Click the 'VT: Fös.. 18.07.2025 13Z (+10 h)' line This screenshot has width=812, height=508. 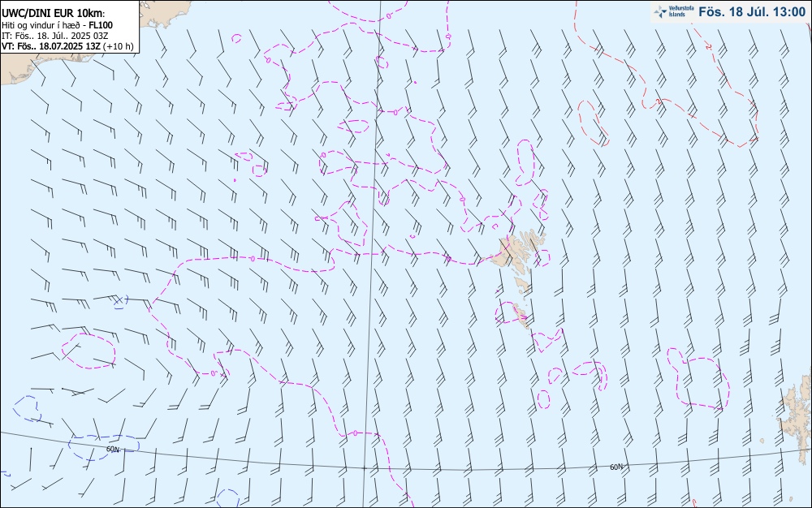67,46
